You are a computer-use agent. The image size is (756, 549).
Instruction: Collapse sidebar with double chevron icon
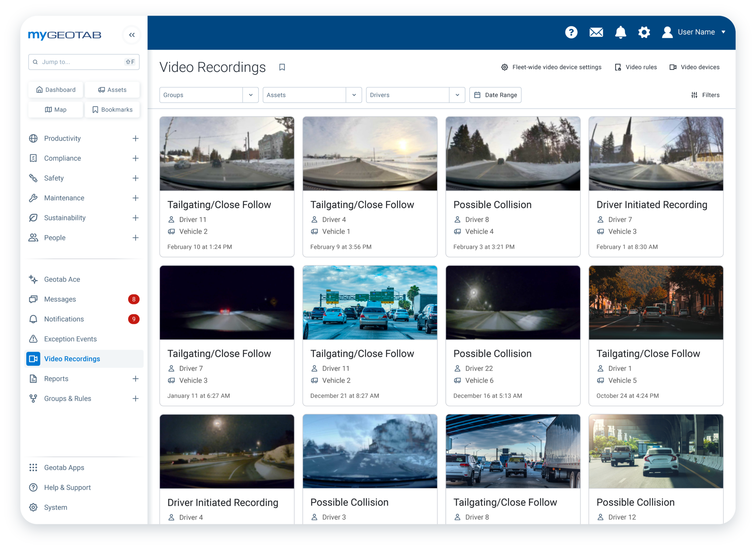pyautogui.click(x=132, y=35)
